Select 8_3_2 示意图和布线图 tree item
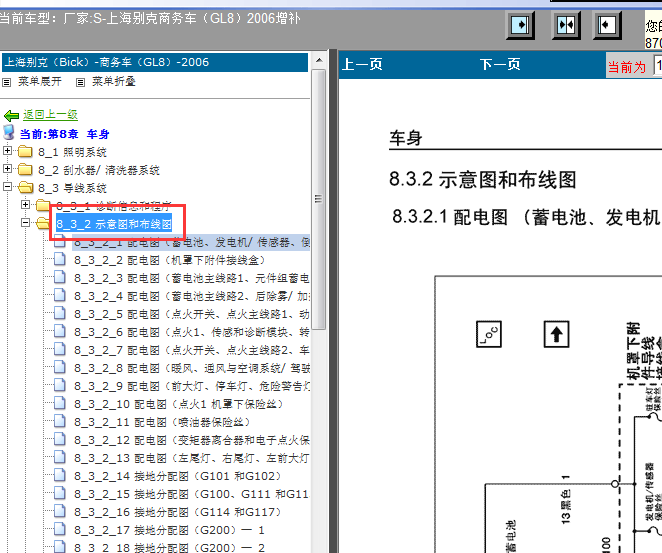 (x=114, y=224)
